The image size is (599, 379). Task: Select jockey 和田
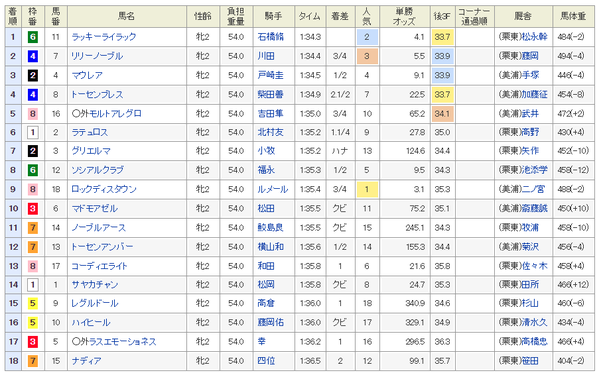point(266,266)
